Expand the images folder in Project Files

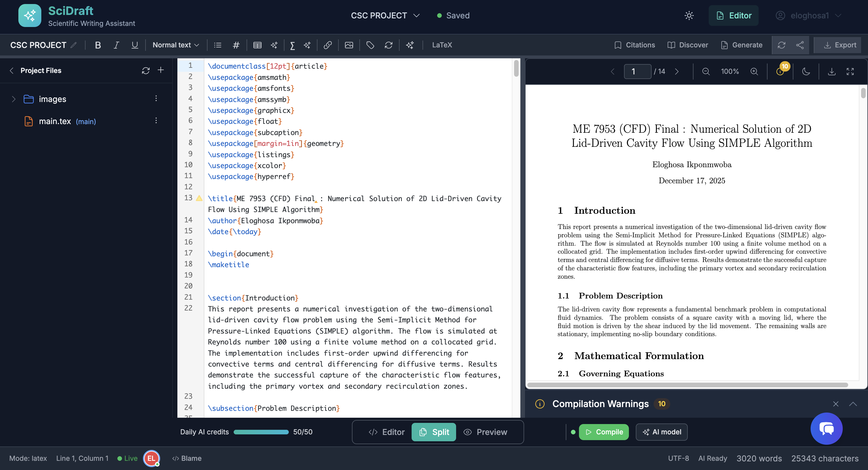click(x=13, y=99)
